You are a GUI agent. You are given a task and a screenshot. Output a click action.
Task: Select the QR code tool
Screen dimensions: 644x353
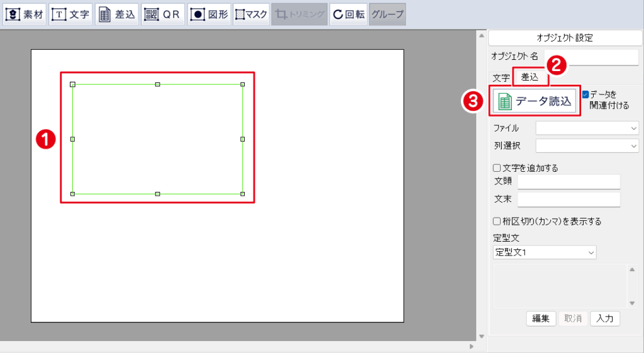pos(162,14)
